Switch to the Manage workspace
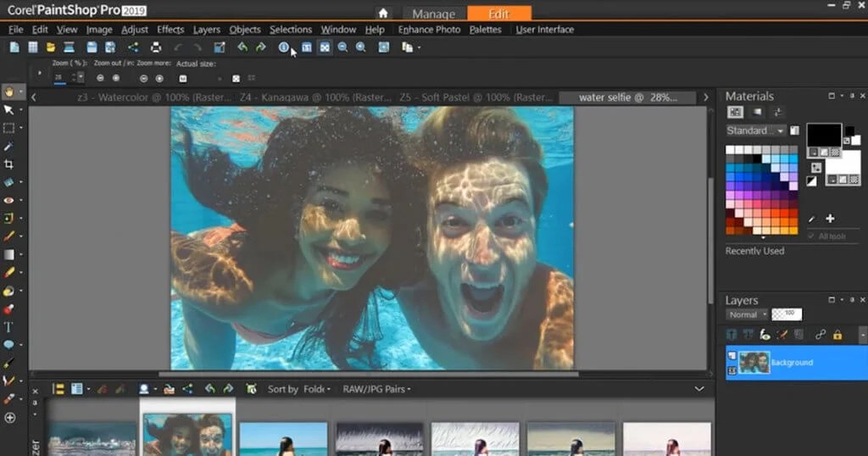Screen dimensions: 868x456 [432, 14]
